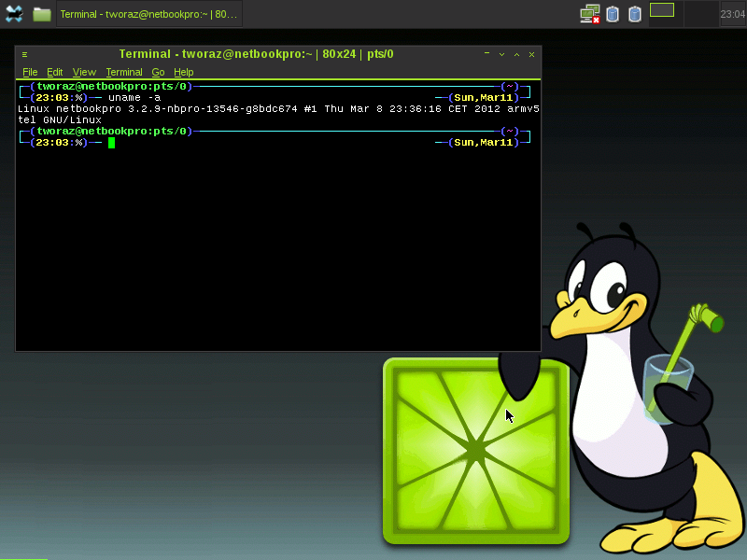Open the first removable drive tray icon
This screenshot has height=560, width=747.
pos(613,14)
